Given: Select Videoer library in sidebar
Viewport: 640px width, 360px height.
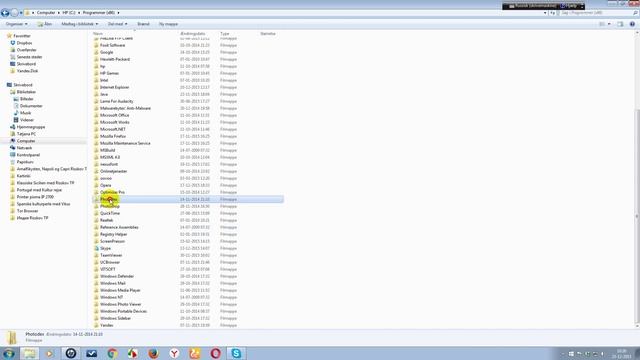Looking at the screenshot, I should [27, 120].
